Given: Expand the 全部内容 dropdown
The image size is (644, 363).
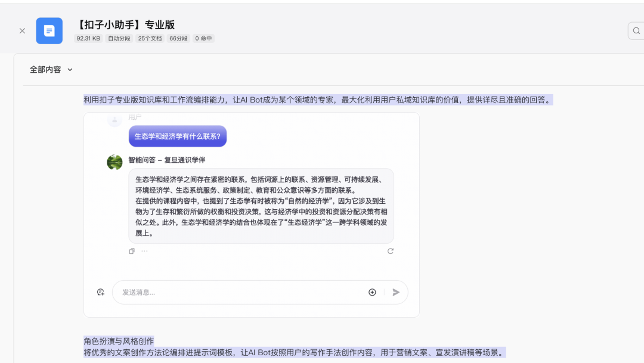Looking at the screenshot, I should pyautogui.click(x=51, y=70).
